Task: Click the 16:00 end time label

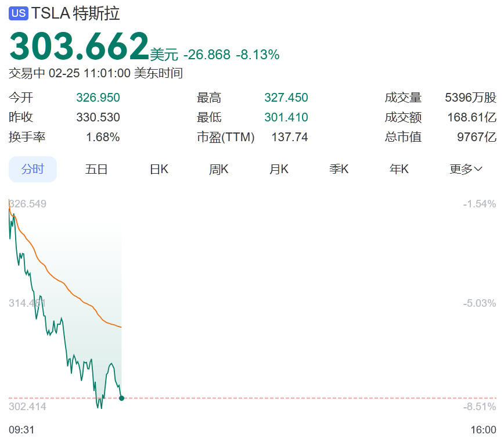Action: coord(484,429)
